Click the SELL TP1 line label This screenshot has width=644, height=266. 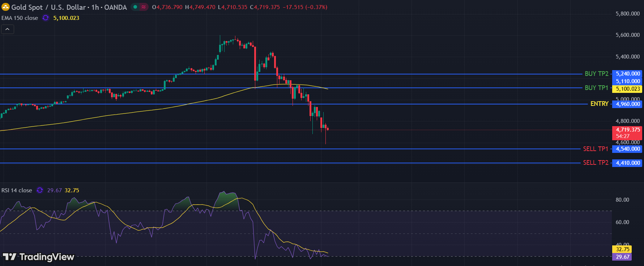click(595, 149)
